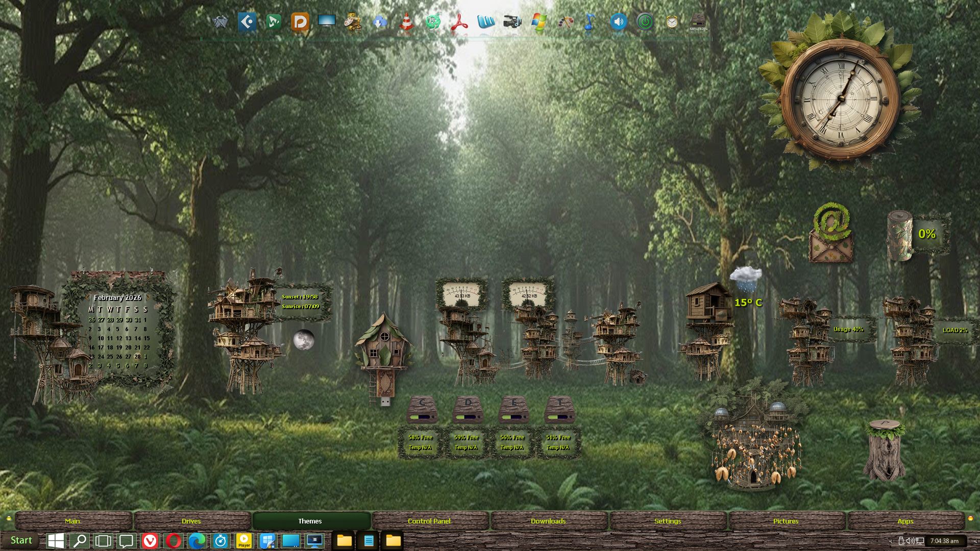980x551 pixels.
Task: Launch the video camera dock icon
Action: point(512,22)
